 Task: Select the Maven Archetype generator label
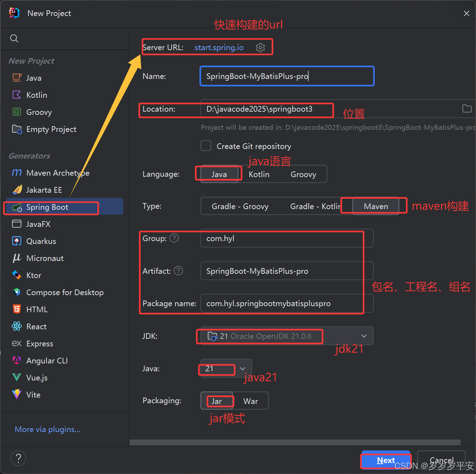(58, 173)
